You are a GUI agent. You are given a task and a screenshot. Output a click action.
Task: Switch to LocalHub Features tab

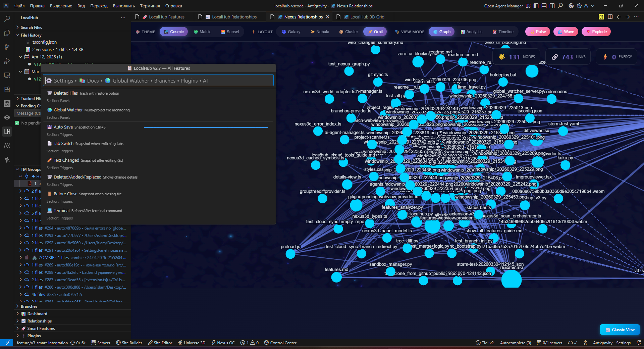coord(163,17)
